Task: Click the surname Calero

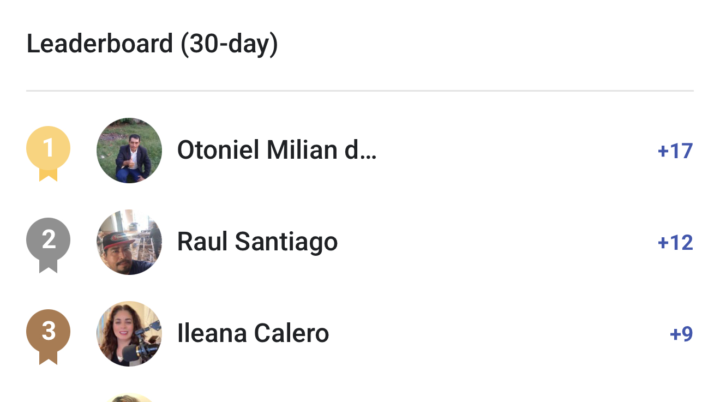Action: 290,333
